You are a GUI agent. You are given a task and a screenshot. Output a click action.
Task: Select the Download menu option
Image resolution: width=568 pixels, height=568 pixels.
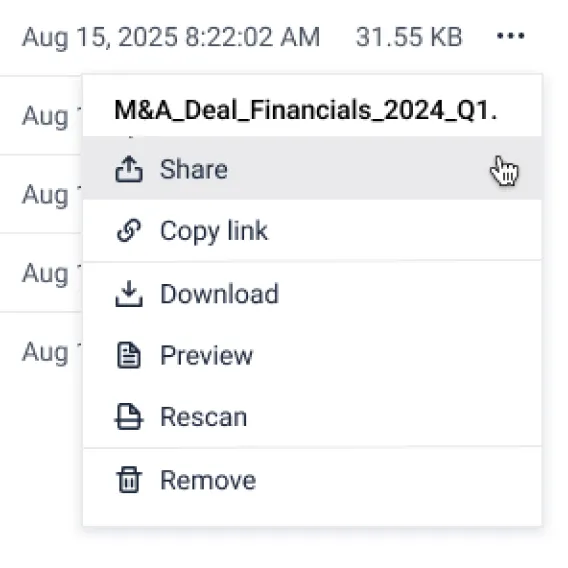click(x=312, y=294)
